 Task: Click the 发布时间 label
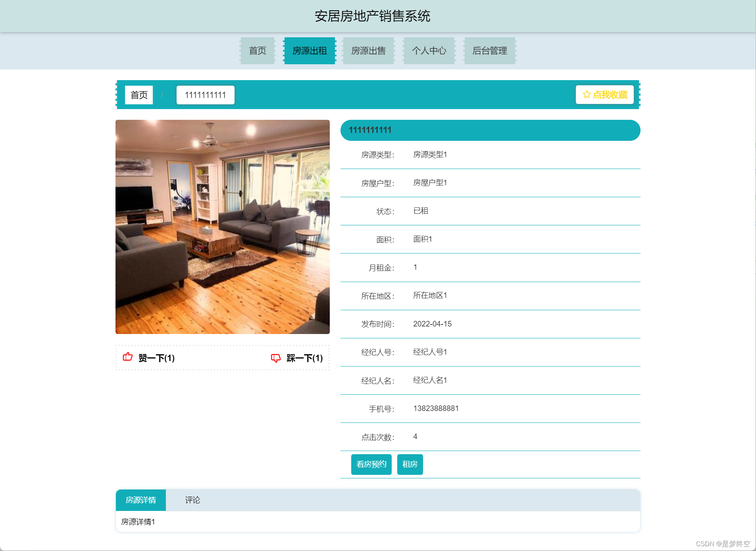point(378,324)
